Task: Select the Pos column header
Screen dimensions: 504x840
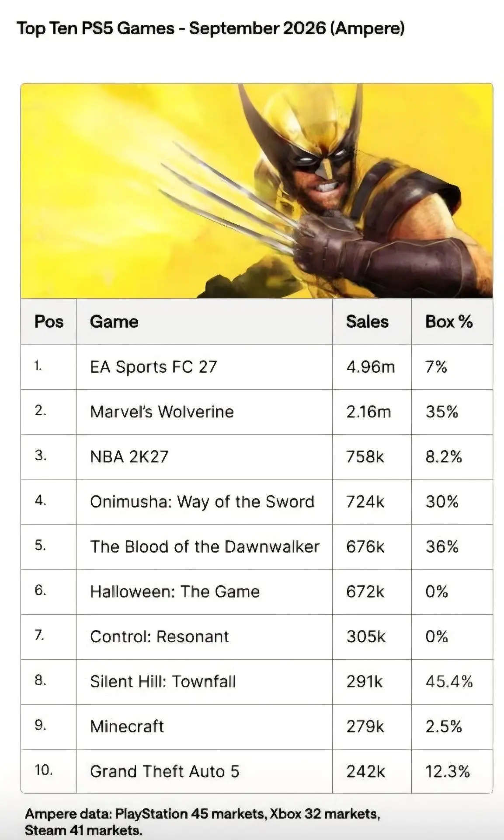Action: coord(49,322)
